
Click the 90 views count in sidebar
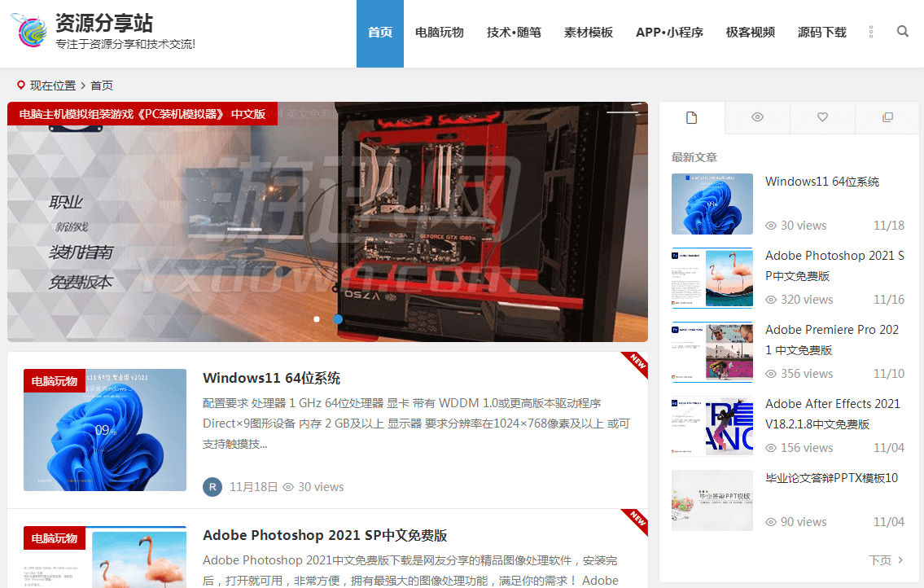pos(804,522)
